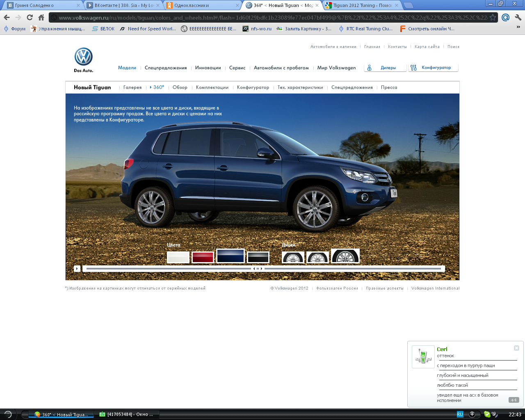525x420 pixels.
Task: Open the Главная top link
Action: 372,47
